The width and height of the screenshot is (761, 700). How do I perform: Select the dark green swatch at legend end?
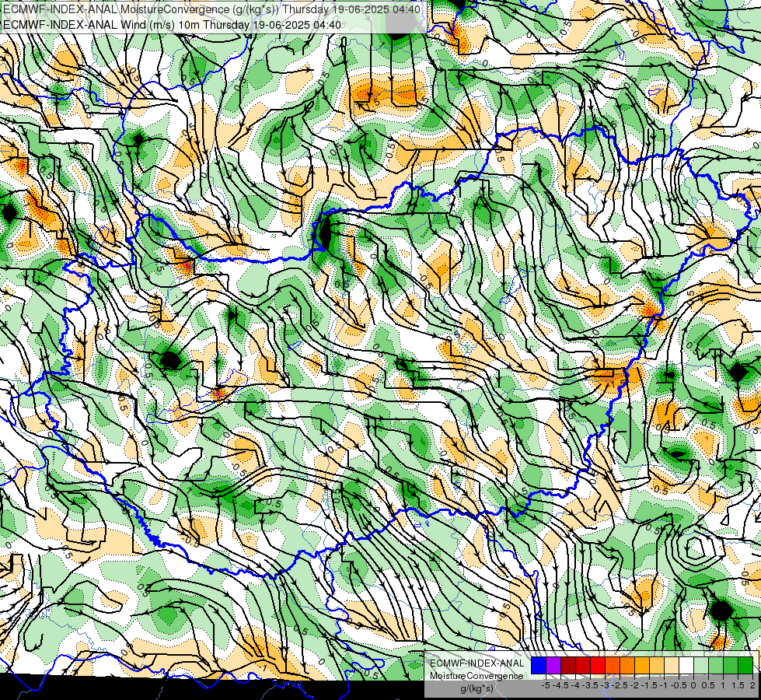click(x=745, y=665)
